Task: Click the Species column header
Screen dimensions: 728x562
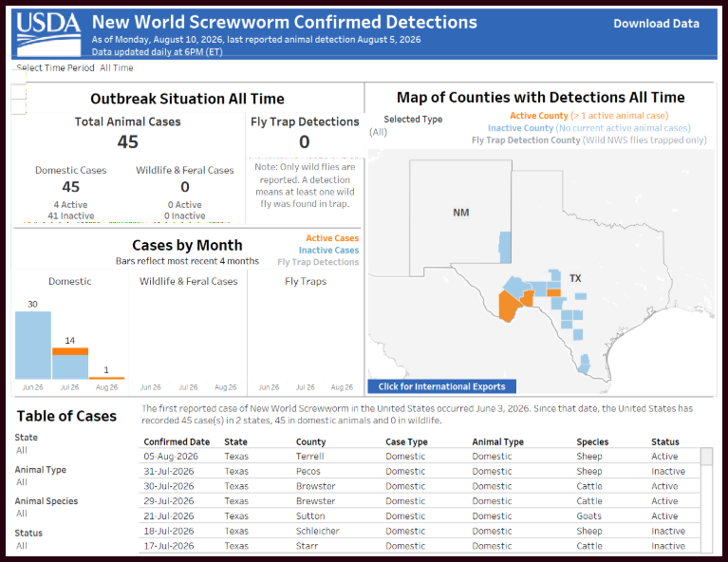Action: (592, 441)
